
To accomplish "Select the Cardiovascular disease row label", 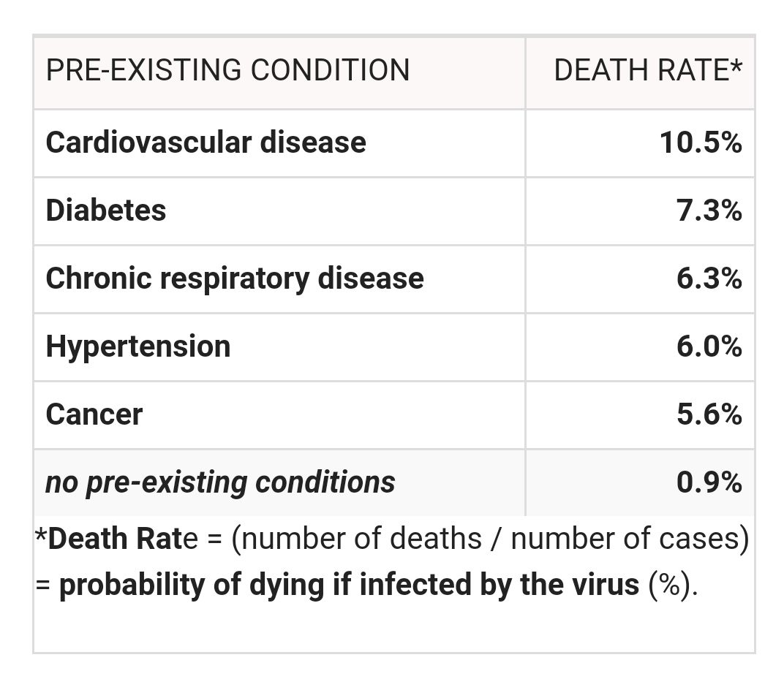I will [206, 142].
